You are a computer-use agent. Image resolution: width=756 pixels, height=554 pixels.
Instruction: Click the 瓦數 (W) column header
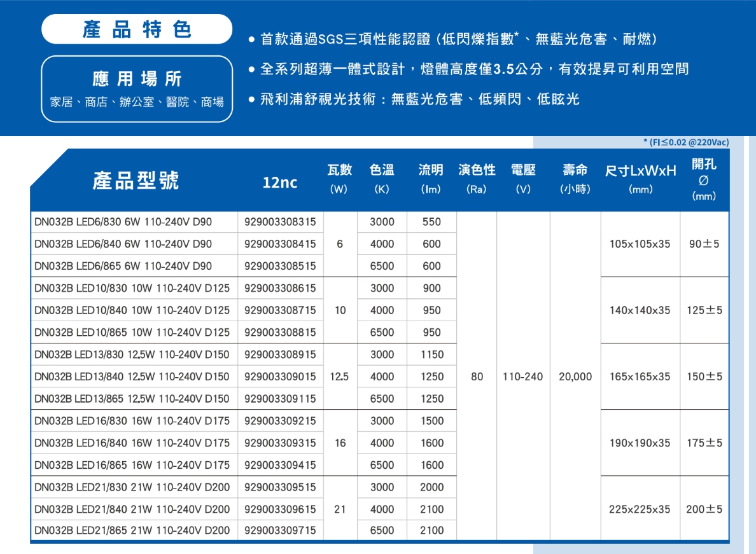pyautogui.click(x=339, y=179)
